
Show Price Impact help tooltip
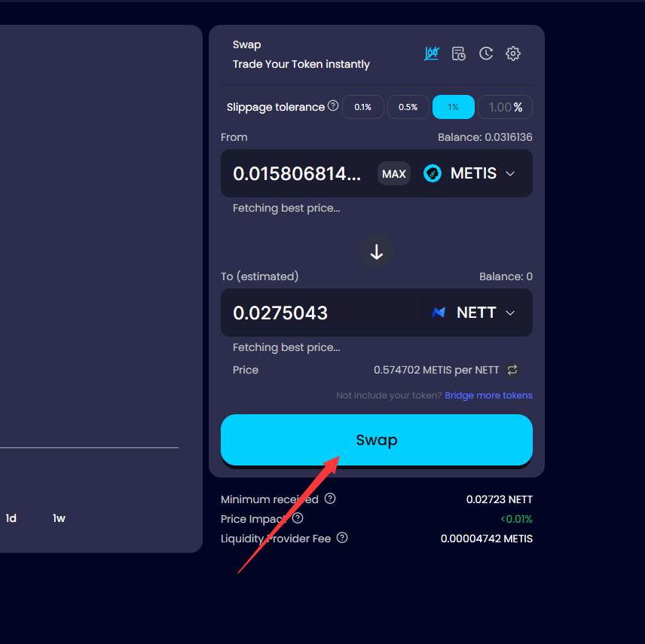[x=298, y=518]
